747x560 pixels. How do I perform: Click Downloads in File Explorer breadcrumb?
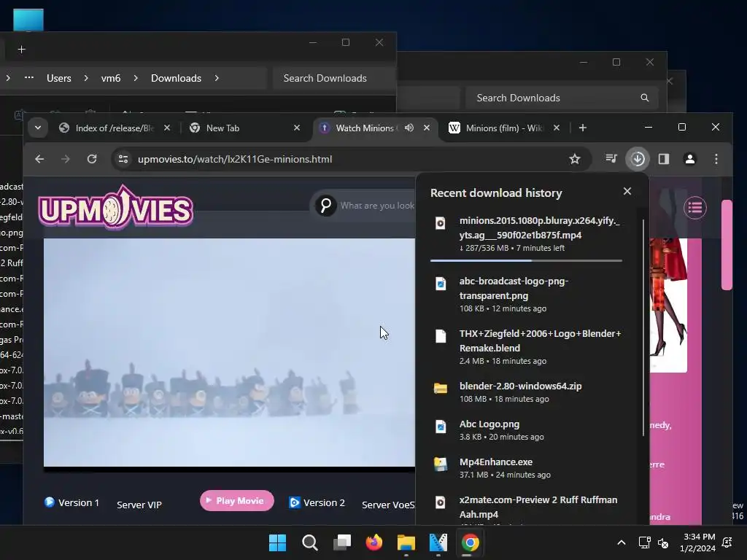click(x=176, y=78)
